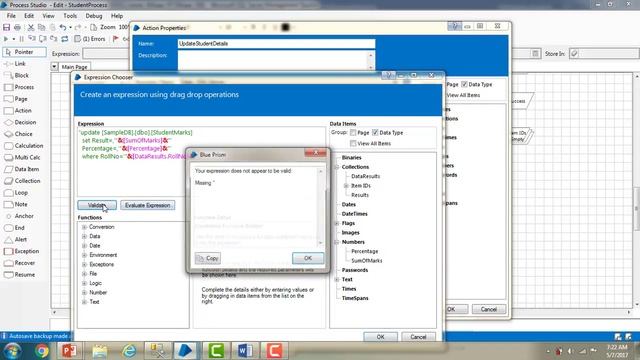Select the End stage tool
Screen dimensions: 640x360
click(20, 228)
